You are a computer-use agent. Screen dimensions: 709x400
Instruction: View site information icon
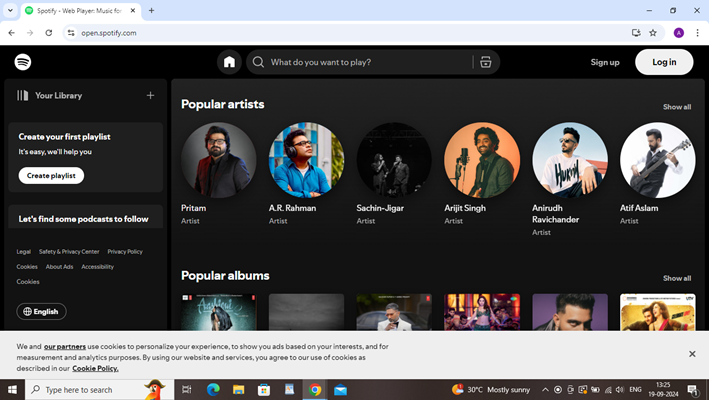[x=71, y=33]
